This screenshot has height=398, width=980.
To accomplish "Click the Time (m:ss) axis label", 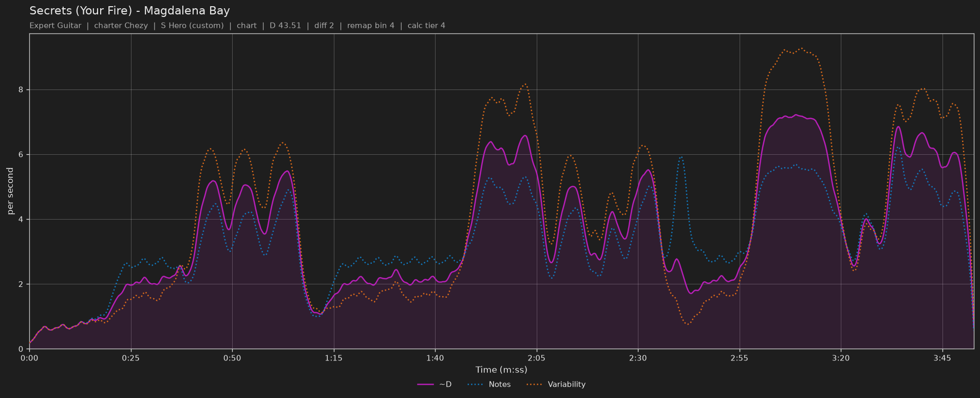I will (x=501, y=370).
